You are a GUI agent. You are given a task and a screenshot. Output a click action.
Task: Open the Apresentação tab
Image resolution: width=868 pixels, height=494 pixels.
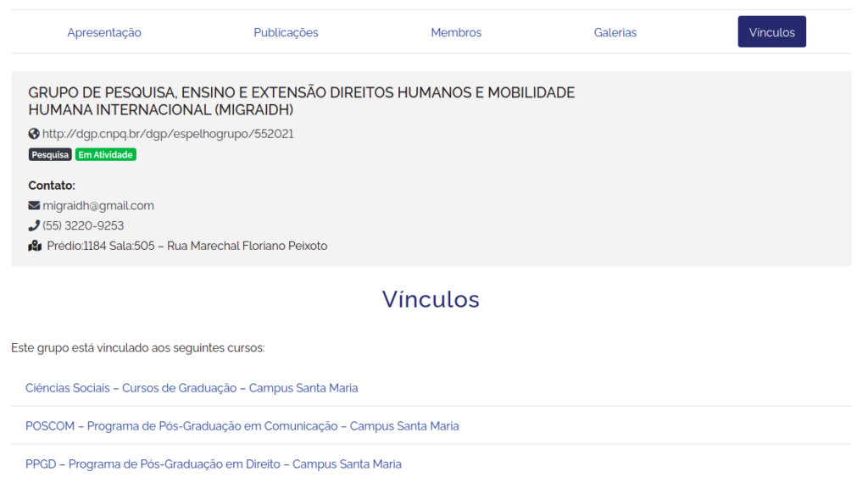tap(104, 32)
